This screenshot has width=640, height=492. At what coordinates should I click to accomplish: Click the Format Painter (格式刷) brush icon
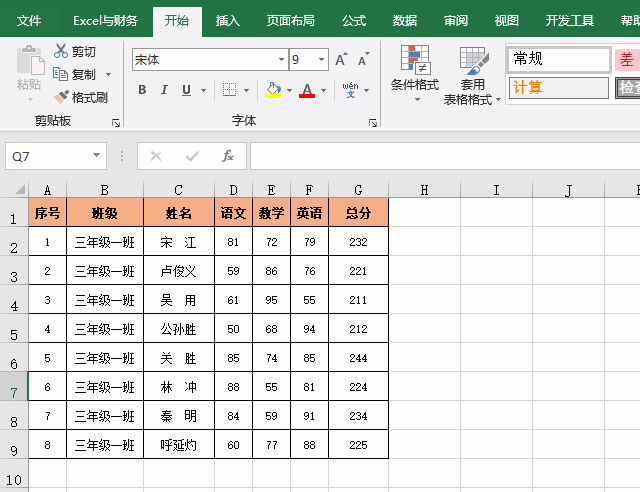tap(61, 97)
